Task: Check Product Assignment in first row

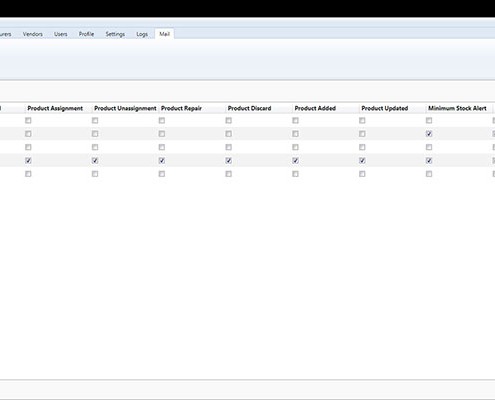Action: coord(28,120)
